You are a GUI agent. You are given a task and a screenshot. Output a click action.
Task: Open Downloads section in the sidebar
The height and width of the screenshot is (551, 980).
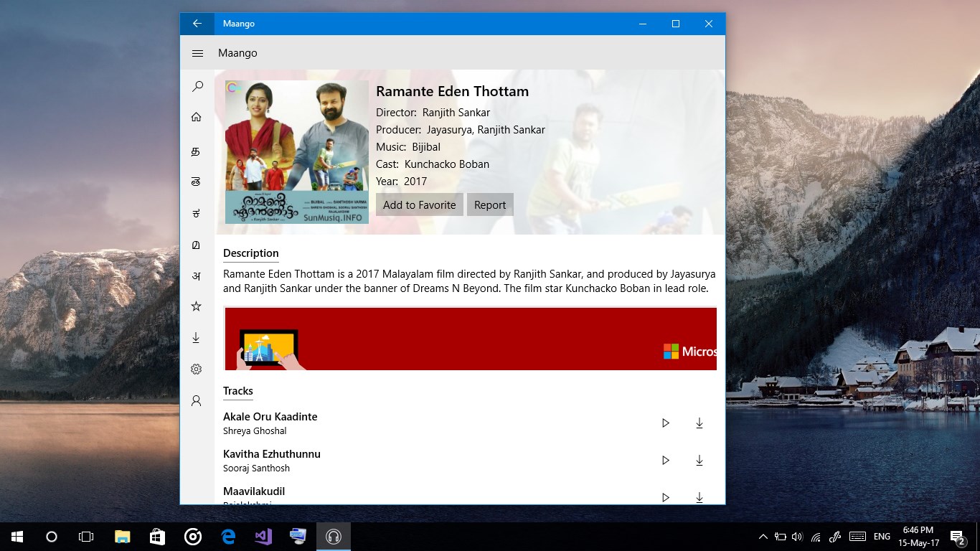(196, 337)
